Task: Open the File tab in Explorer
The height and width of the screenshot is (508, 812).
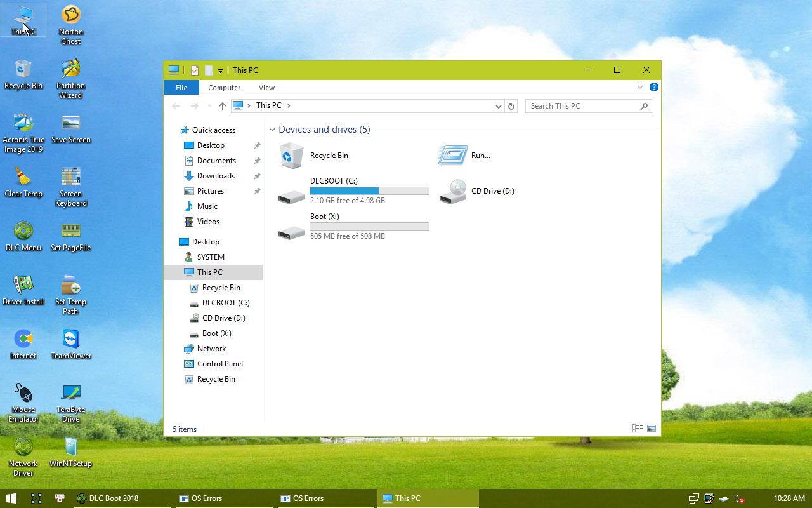Action: (181, 88)
